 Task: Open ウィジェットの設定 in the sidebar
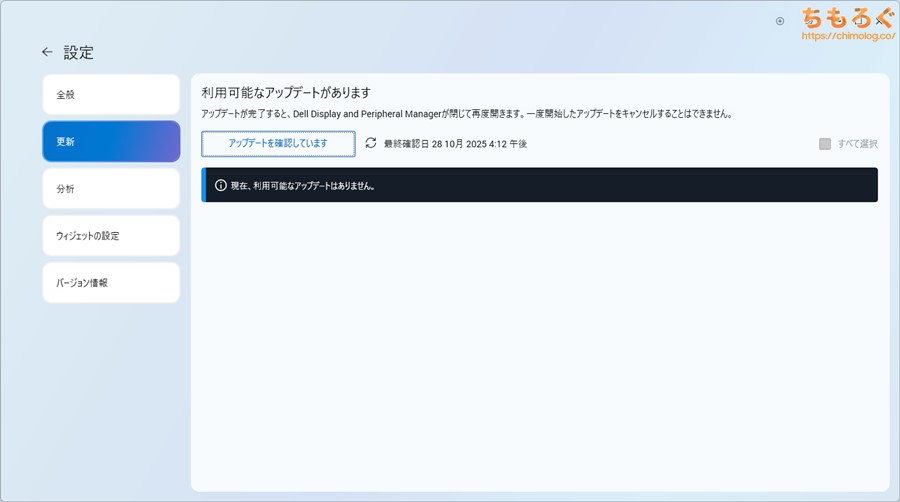click(111, 236)
